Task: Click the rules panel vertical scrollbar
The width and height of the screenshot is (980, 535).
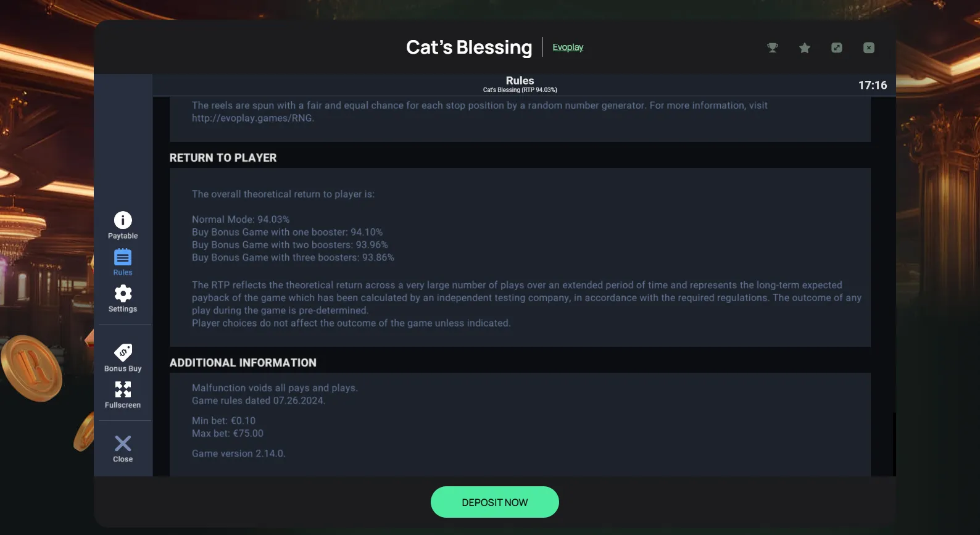Action: (x=894, y=444)
